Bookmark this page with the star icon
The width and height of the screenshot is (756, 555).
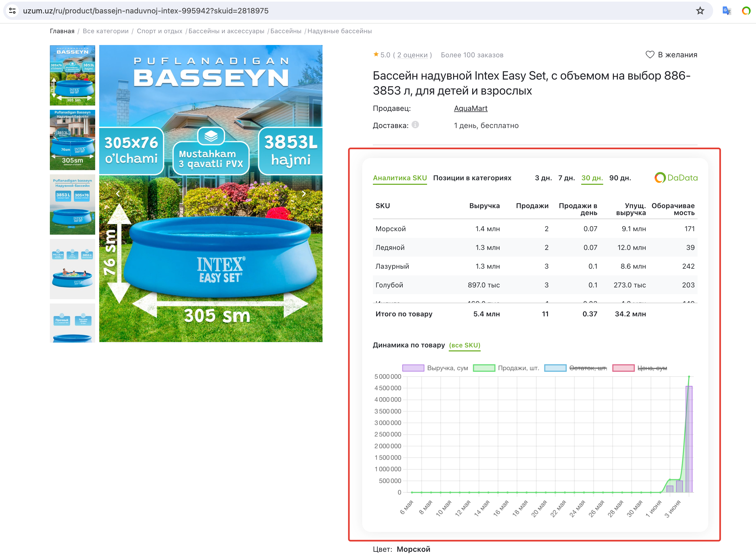(x=700, y=11)
